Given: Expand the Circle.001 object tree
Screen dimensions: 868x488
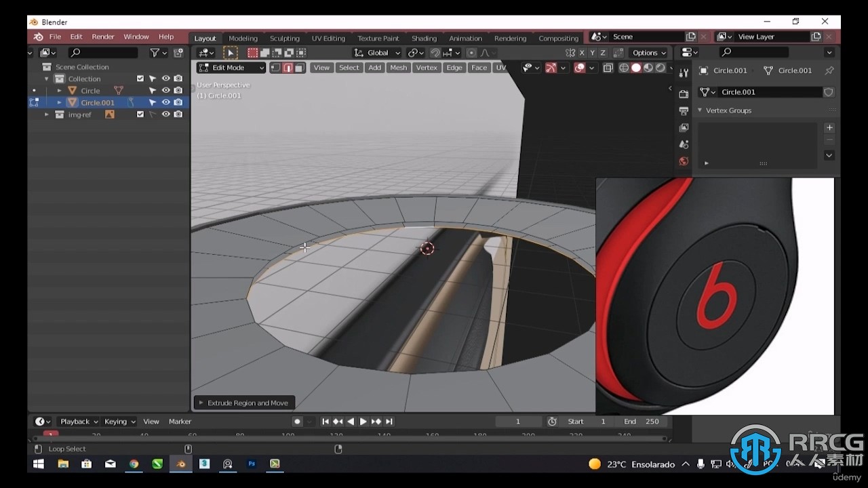Looking at the screenshot, I should 59,103.
